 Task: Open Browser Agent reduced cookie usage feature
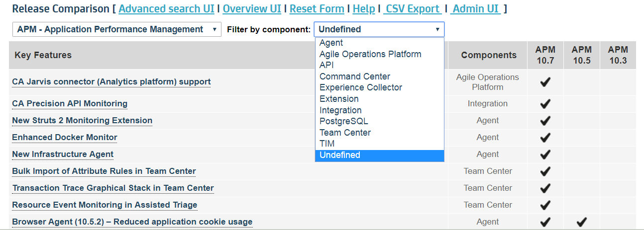[132, 222]
